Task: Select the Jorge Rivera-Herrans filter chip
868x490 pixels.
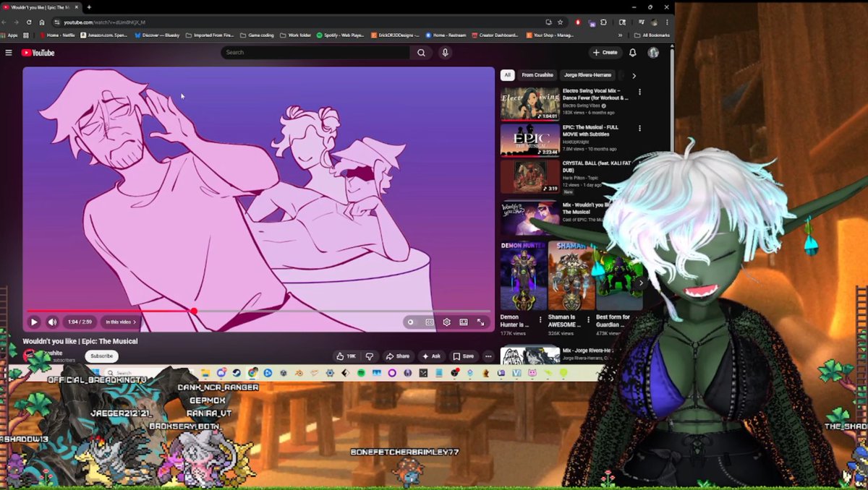Action: tap(587, 75)
